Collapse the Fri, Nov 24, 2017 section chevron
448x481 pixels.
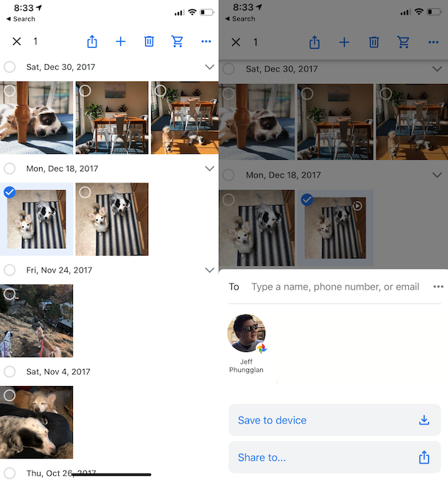click(x=209, y=270)
